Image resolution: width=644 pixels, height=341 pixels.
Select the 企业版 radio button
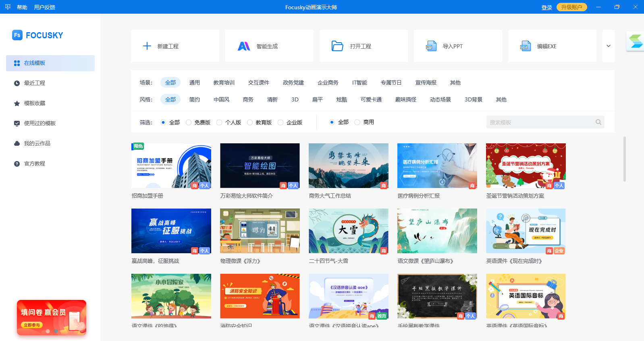click(x=280, y=122)
